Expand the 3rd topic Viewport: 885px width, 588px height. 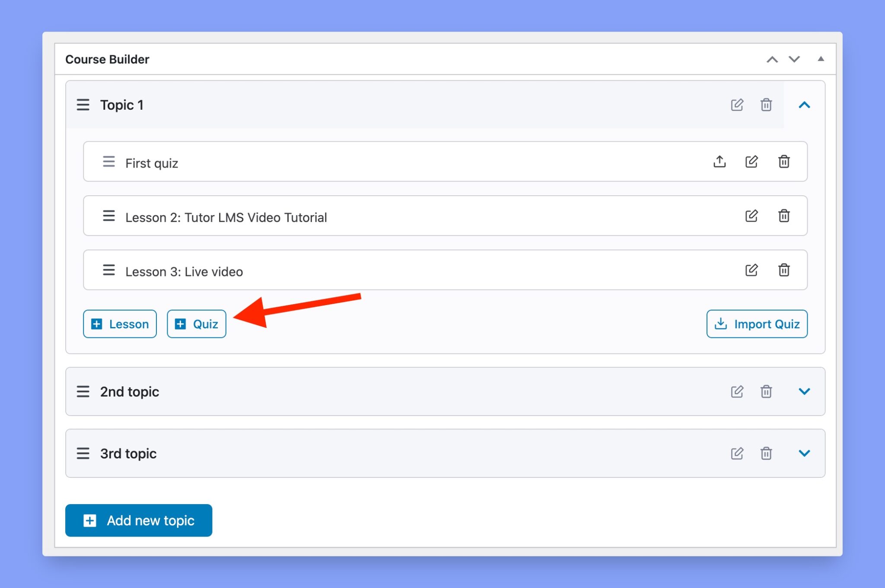tap(805, 453)
